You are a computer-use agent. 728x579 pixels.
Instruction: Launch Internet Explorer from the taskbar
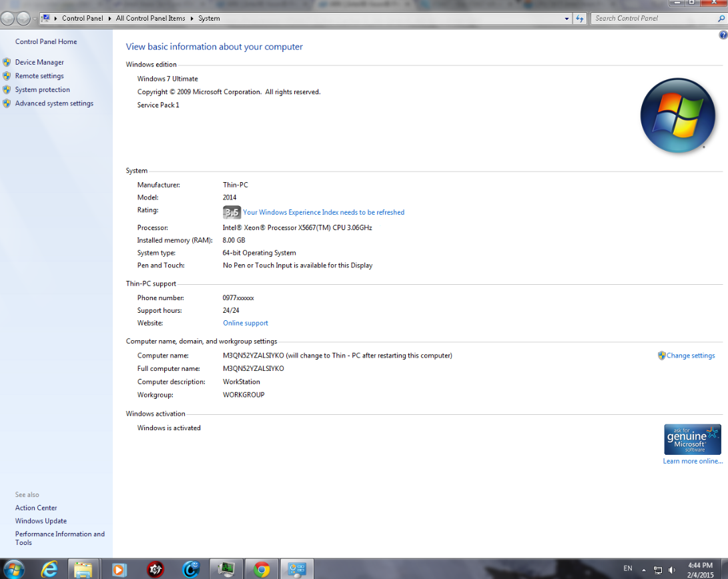49,569
